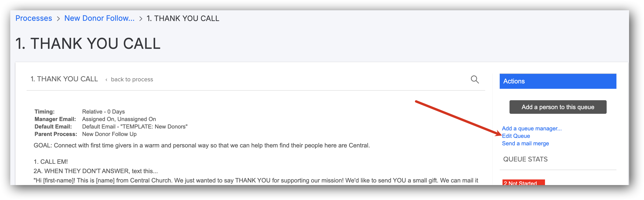Click the Edit Queue link
Screen dimensions: 644x200
pos(516,136)
